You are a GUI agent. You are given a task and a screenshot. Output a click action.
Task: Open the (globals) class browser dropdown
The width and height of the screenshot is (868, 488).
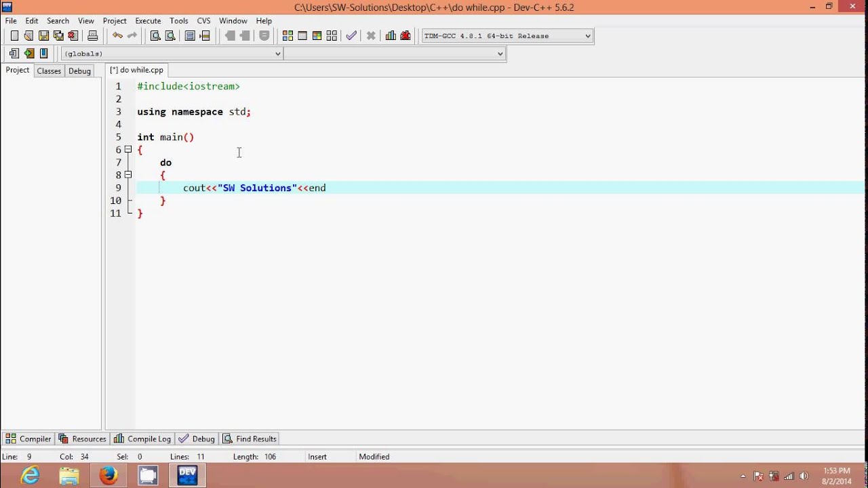[172, 54]
